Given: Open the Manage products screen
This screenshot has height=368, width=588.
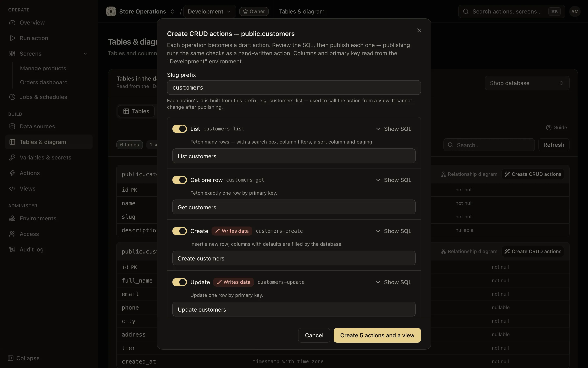Looking at the screenshot, I should click(43, 68).
